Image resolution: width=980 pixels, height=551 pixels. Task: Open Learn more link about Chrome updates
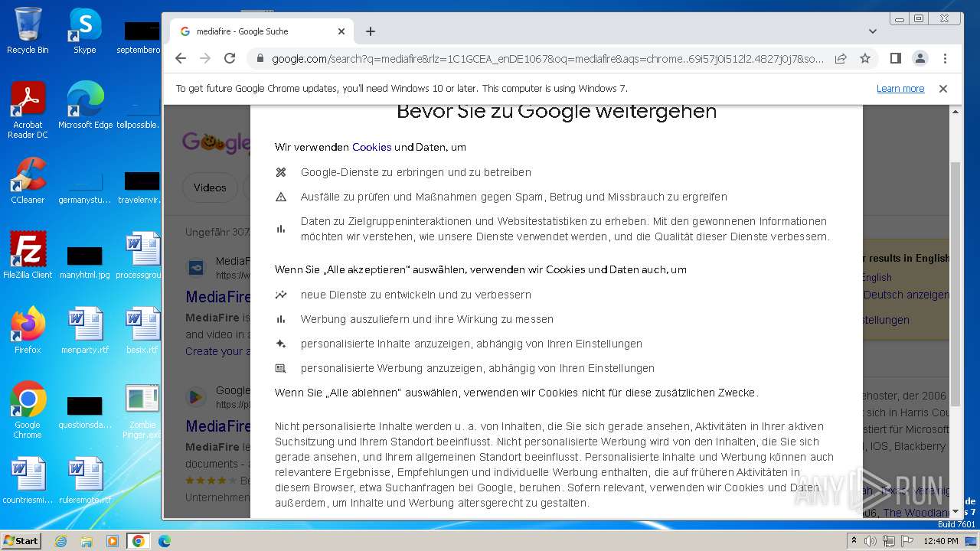pos(900,89)
